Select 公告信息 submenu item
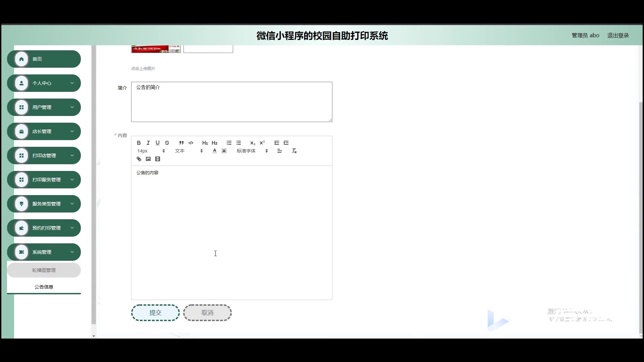 click(x=44, y=287)
